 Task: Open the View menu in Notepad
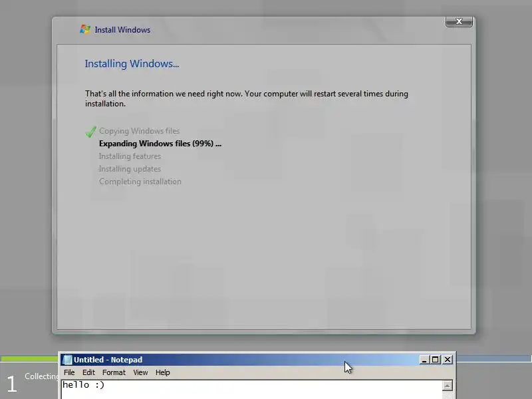coord(140,372)
